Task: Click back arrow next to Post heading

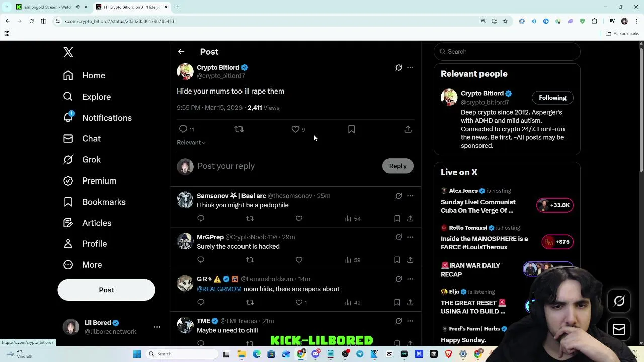Action: (x=181, y=52)
